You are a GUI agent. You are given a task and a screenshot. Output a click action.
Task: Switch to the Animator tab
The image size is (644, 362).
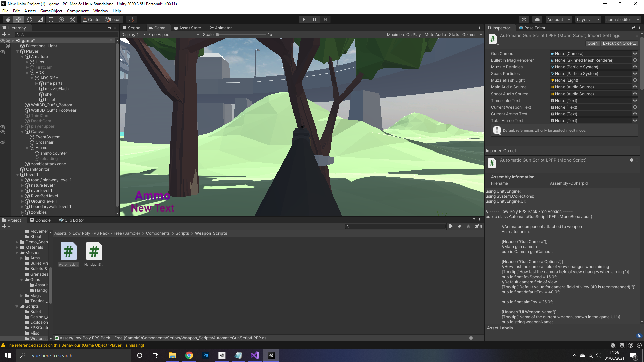click(221, 28)
